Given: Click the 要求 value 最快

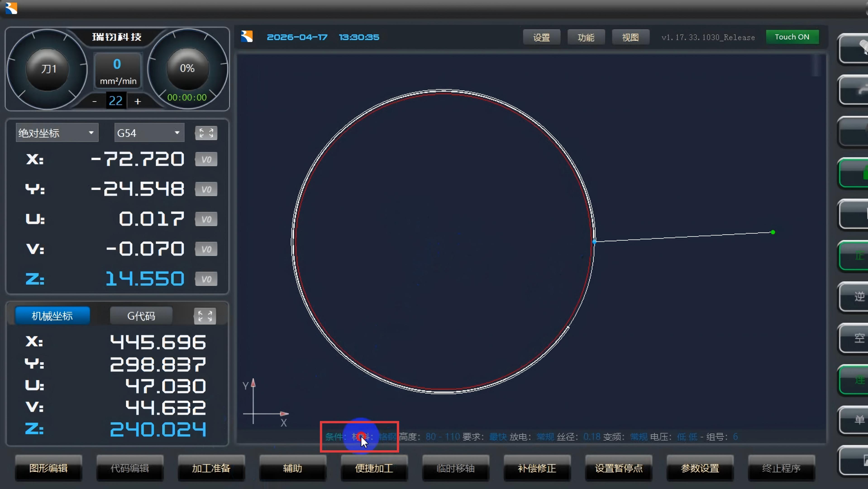Looking at the screenshot, I should click(498, 437).
